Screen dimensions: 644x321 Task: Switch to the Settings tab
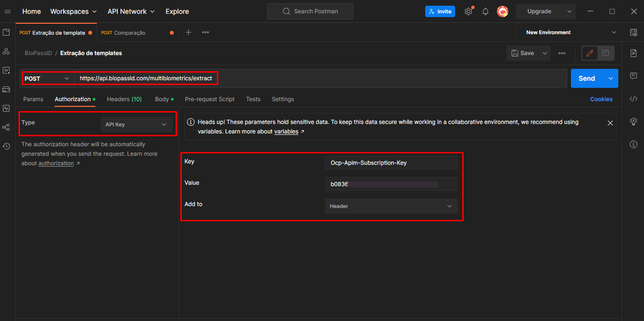(283, 99)
